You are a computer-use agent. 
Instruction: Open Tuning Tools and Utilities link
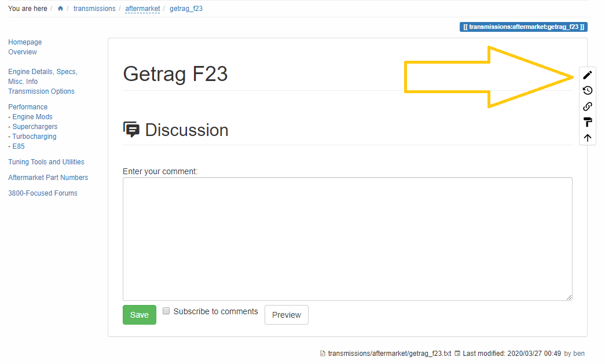46,162
